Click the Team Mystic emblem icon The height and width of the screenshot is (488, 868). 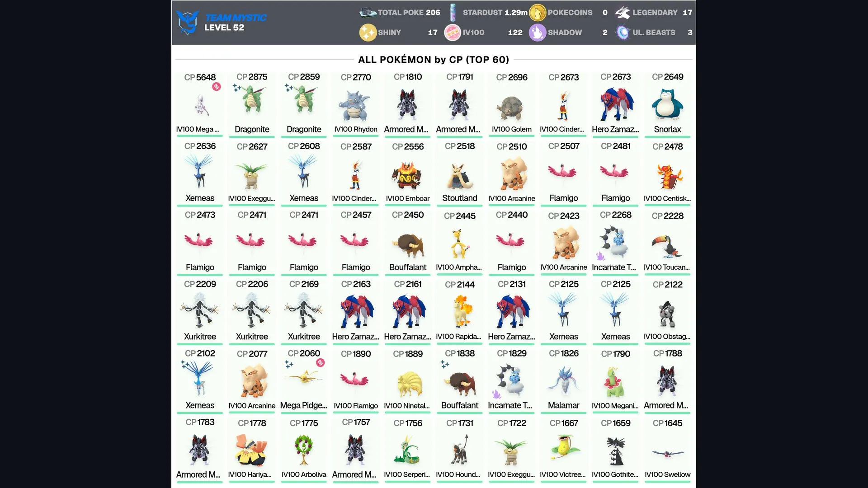pos(188,22)
